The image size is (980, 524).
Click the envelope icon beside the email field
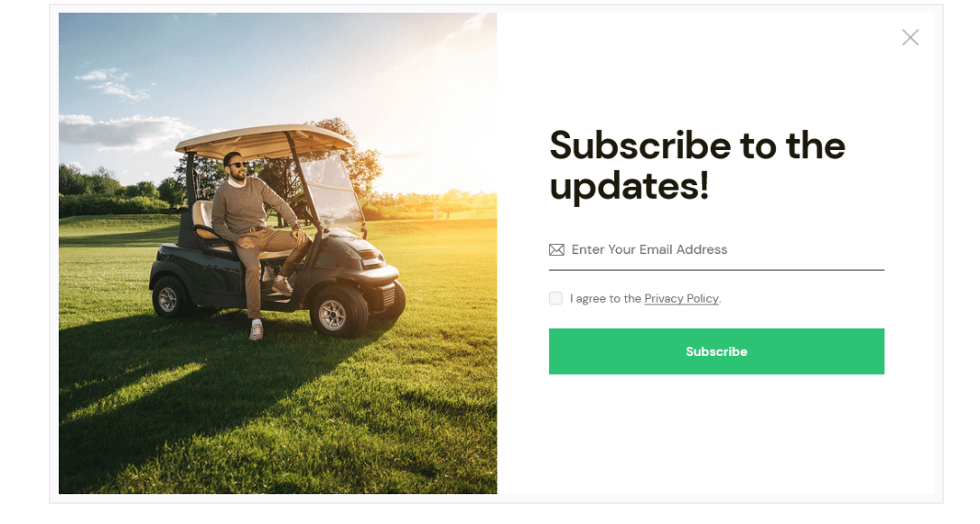tap(556, 250)
